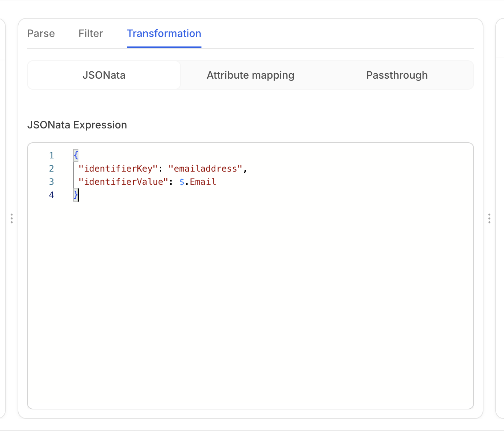Viewport: 504px width, 431px height.
Task: Click the right panel drag handle dots
Action: point(489,218)
